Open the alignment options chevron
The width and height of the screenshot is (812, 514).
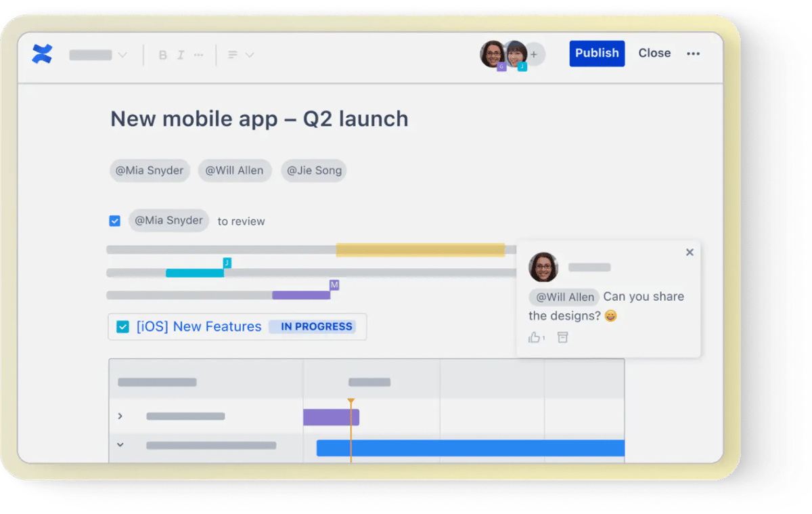tap(248, 55)
